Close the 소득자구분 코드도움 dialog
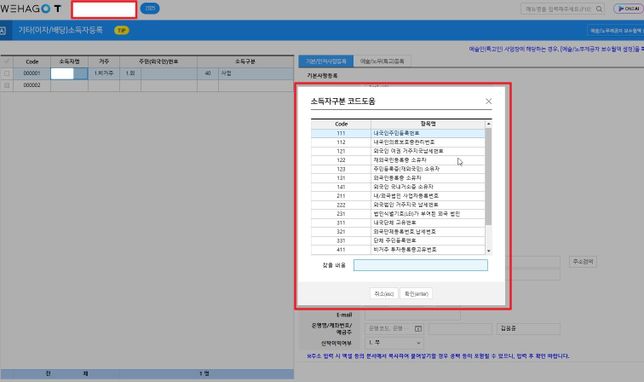The image size is (644, 382). point(488,101)
